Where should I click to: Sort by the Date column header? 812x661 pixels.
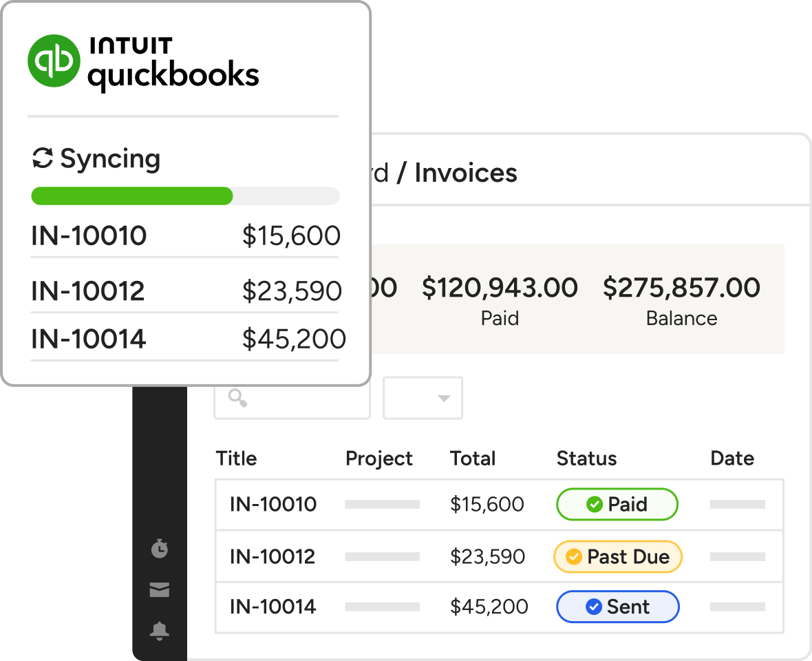pos(732,459)
